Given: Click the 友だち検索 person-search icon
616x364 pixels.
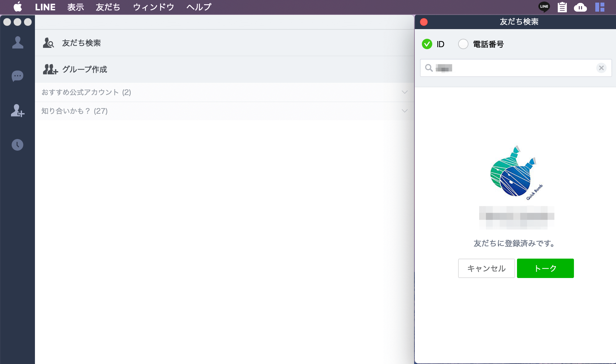Looking at the screenshot, I should pos(48,43).
